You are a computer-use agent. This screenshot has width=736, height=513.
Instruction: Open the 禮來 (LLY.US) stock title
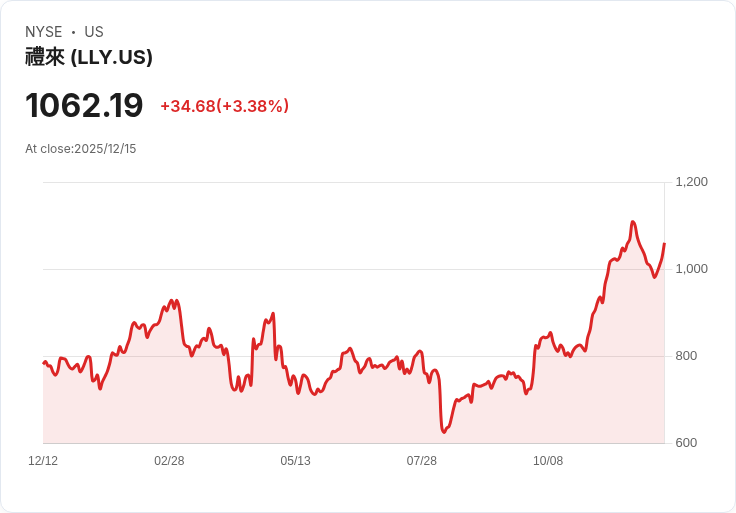(x=89, y=57)
